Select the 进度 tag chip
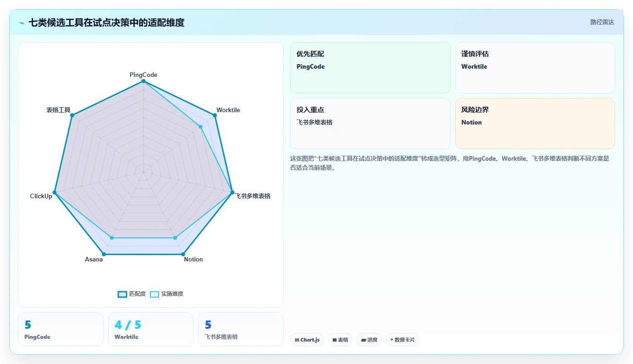 click(x=369, y=340)
